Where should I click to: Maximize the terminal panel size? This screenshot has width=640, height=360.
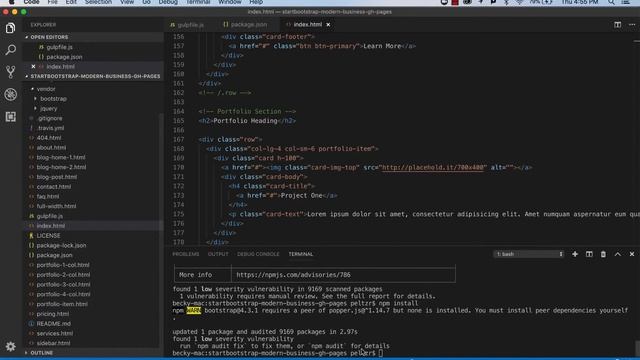click(x=618, y=254)
